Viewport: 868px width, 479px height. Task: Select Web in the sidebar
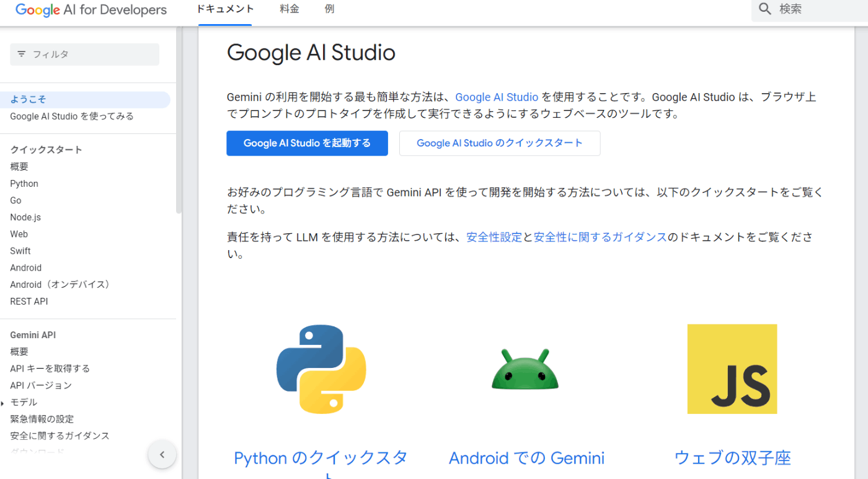[x=19, y=234]
